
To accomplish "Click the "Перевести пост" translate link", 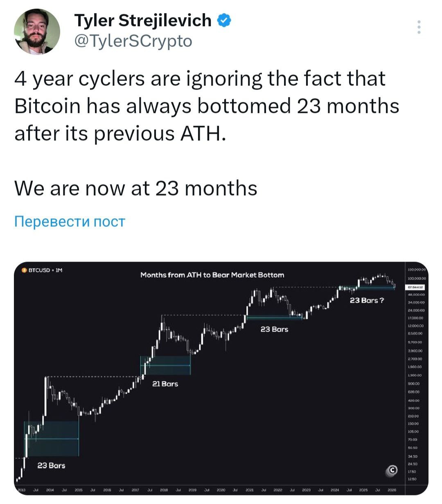I will coord(70,221).
